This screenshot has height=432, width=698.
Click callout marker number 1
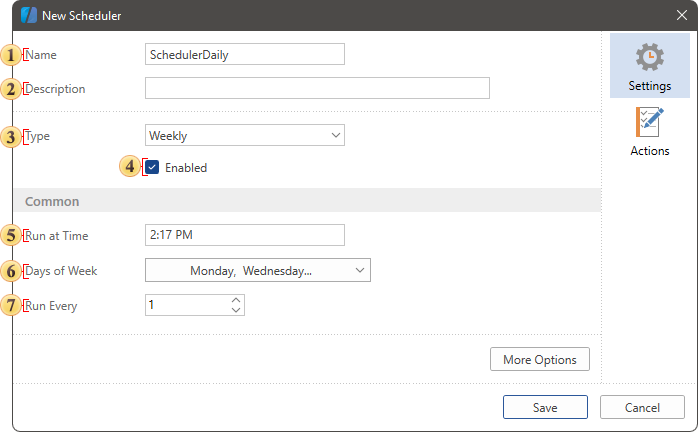coord(11,55)
